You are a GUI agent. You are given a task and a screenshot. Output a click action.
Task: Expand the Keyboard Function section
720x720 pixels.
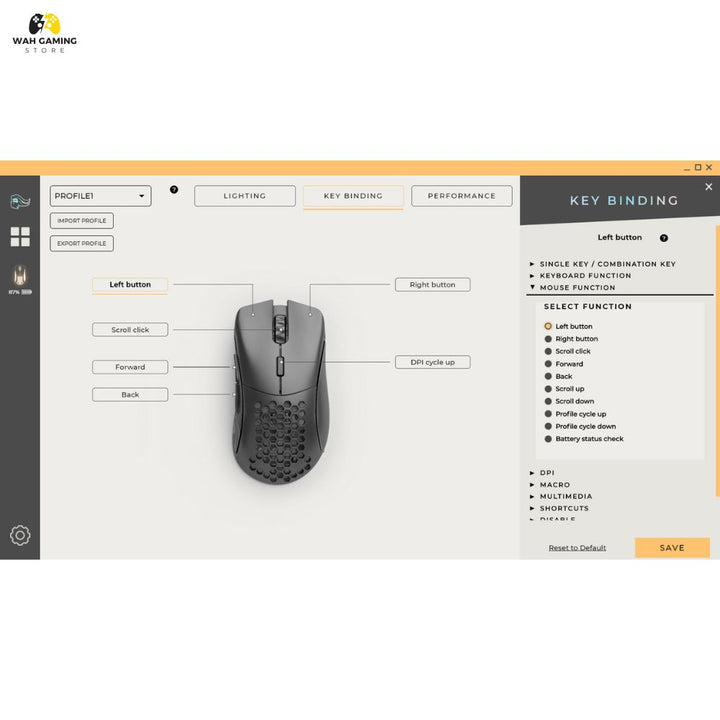click(x=585, y=276)
